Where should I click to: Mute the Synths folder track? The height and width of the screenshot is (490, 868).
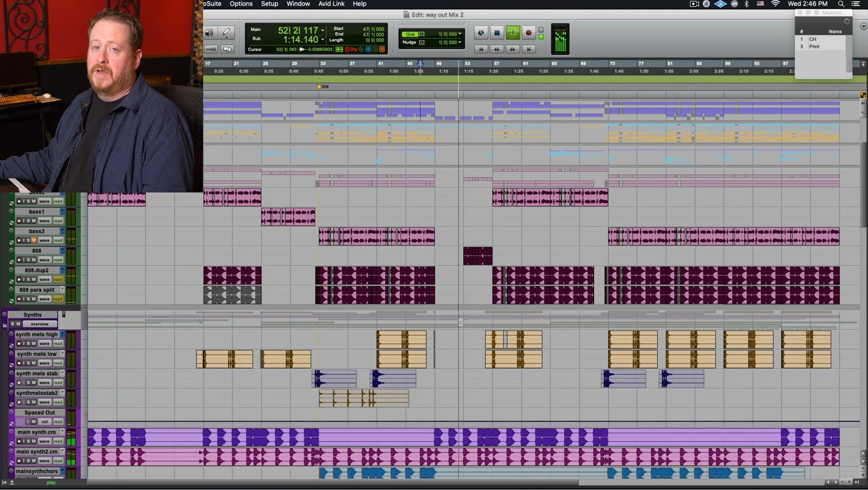point(18,324)
